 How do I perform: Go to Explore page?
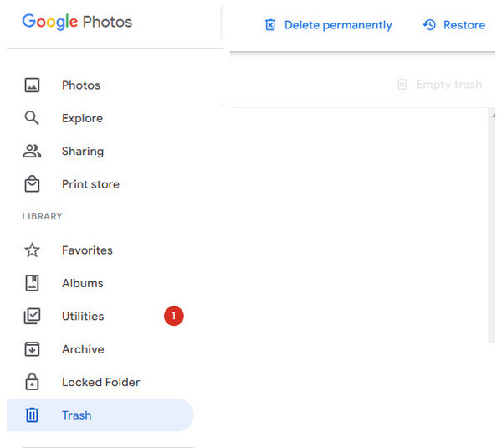click(x=82, y=118)
